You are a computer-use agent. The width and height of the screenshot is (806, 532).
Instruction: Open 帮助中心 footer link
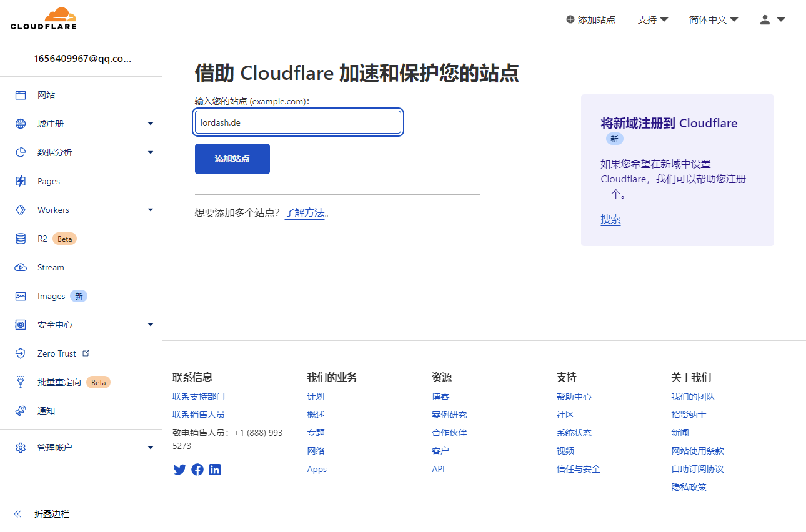tap(574, 397)
